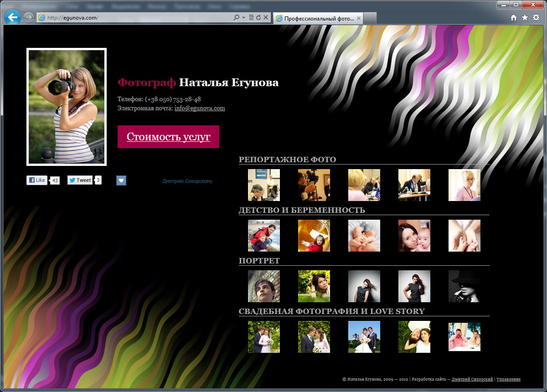Click the Tweet button
This screenshot has width=547, height=392.
(80, 180)
